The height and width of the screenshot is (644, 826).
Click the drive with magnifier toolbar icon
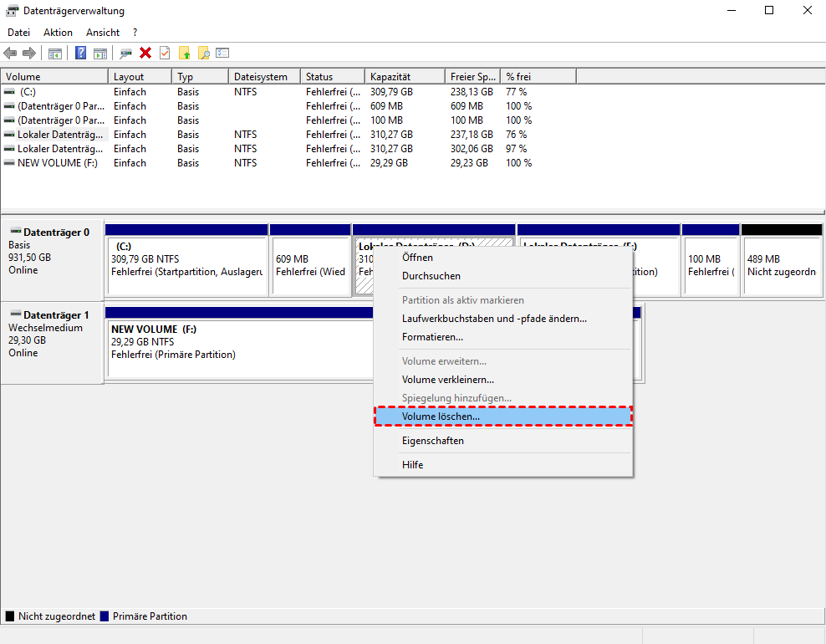[126, 54]
